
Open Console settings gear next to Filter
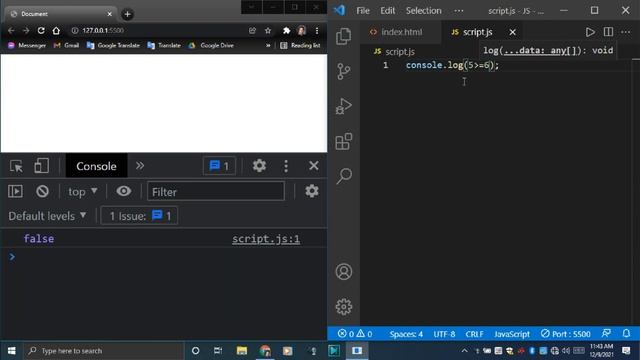coord(312,191)
